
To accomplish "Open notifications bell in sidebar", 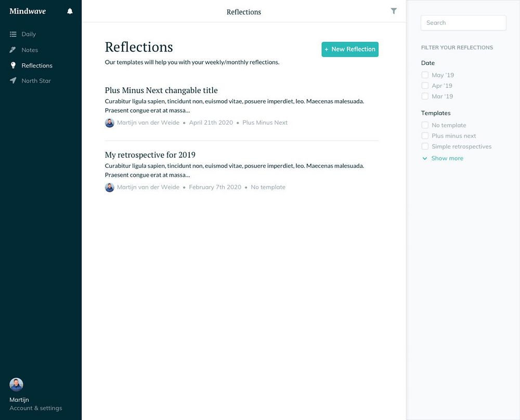I will coord(70,11).
